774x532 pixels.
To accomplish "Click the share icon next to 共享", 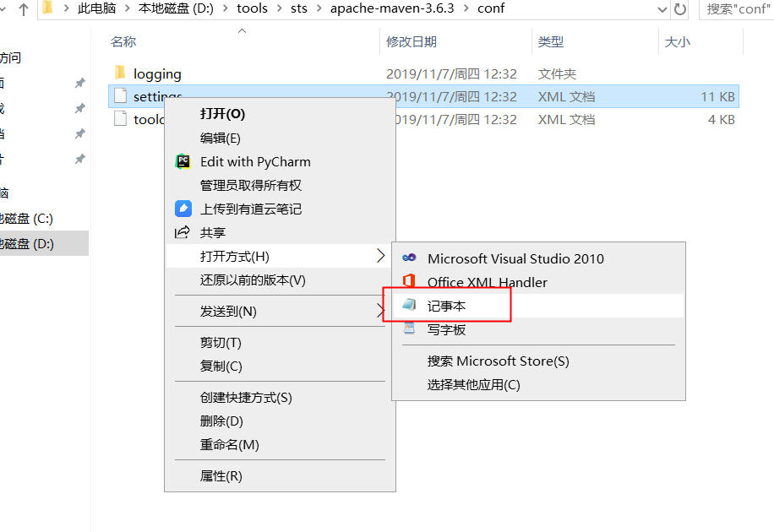I will click(x=183, y=232).
